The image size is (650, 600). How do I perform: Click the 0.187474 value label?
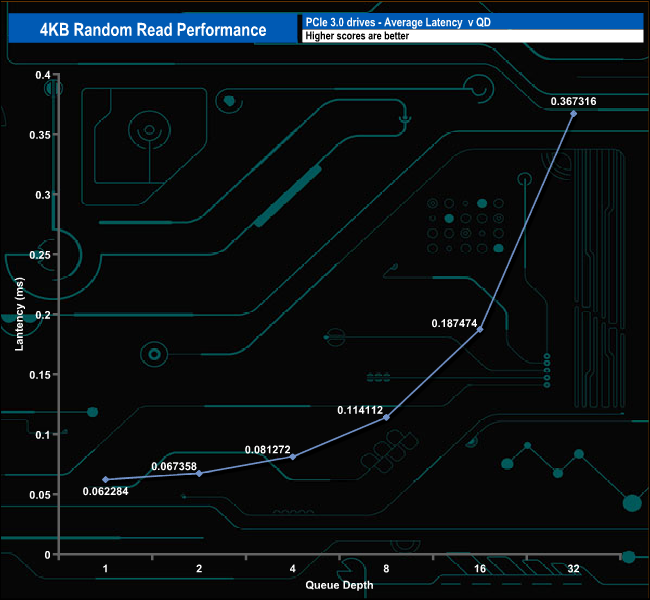click(454, 323)
